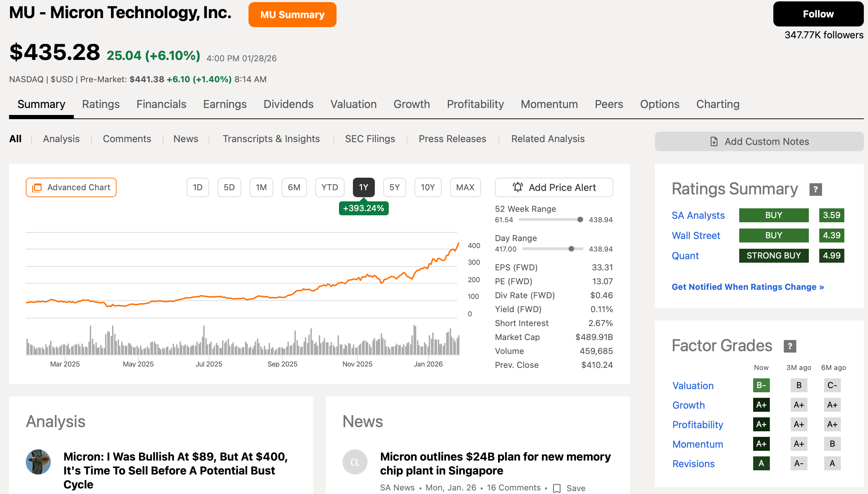Follow Micron Technology stock

[818, 14]
